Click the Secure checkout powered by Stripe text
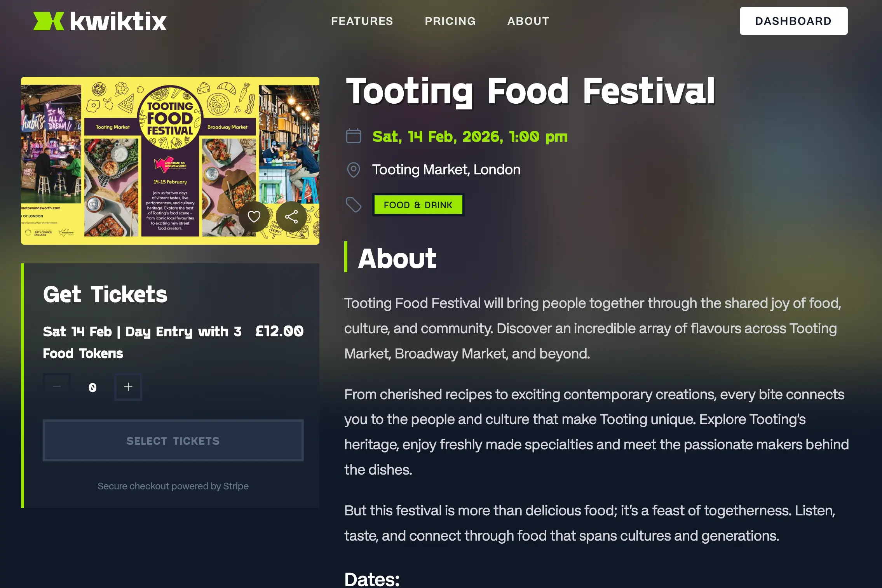Viewport: 882px width, 588px height. [x=173, y=486]
